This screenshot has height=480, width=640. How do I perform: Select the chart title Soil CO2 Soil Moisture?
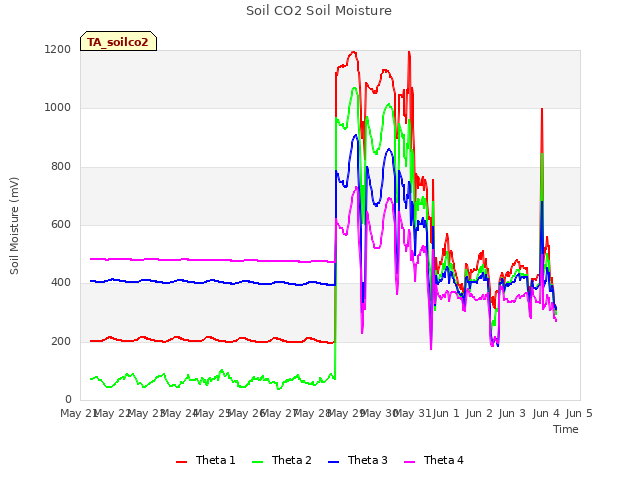[x=319, y=11]
